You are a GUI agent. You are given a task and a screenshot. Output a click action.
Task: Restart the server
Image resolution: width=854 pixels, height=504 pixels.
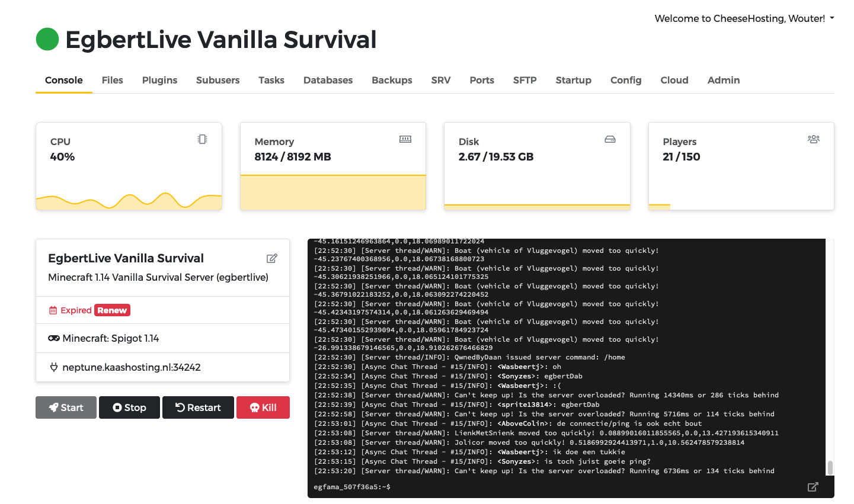point(198,407)
